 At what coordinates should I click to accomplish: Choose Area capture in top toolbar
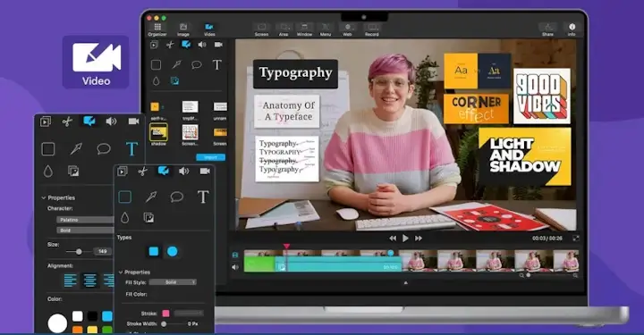pos(284,29)
